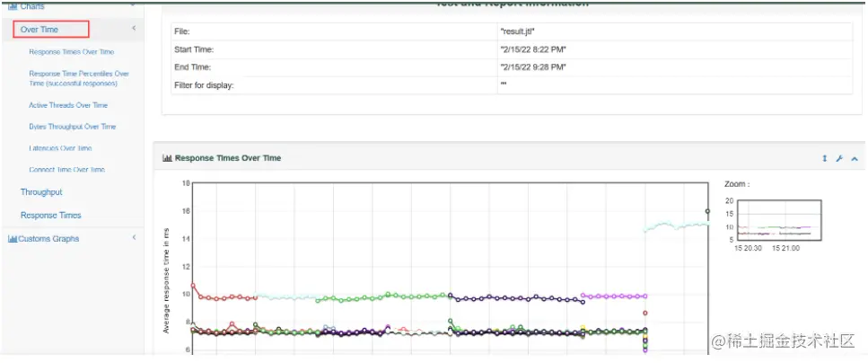This screenshot has height=363, width=868.
Task: Open Connect Time Over Time chart
Action: coord(67,170)
